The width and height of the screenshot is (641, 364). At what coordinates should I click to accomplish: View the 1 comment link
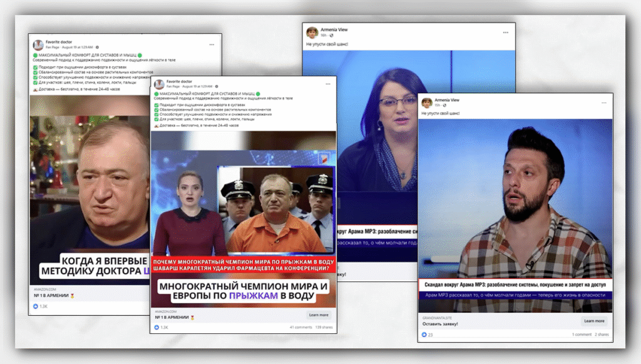point(582,335)
